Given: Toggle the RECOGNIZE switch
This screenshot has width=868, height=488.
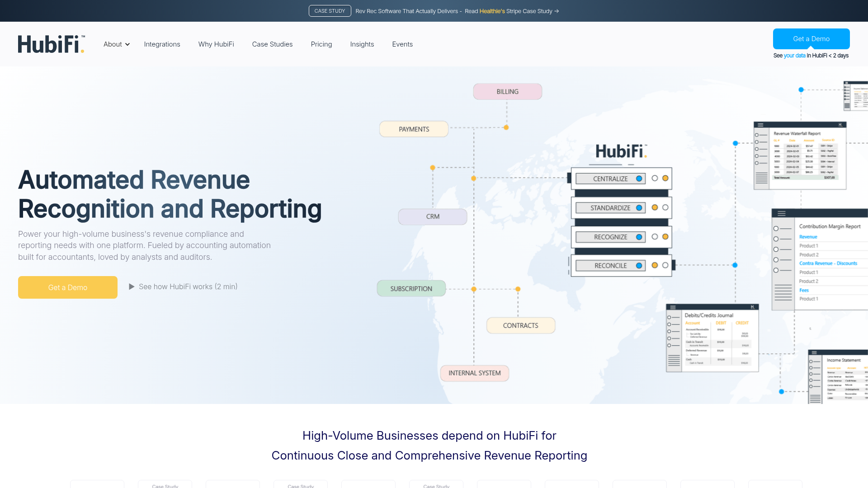Looking at the screenshot, I should coord(638,236).
